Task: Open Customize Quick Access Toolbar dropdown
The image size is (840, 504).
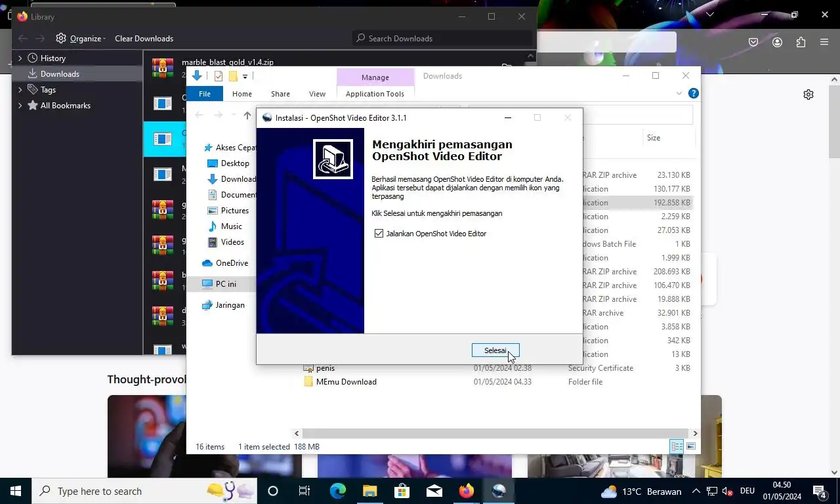Action: tap(245, 77)
